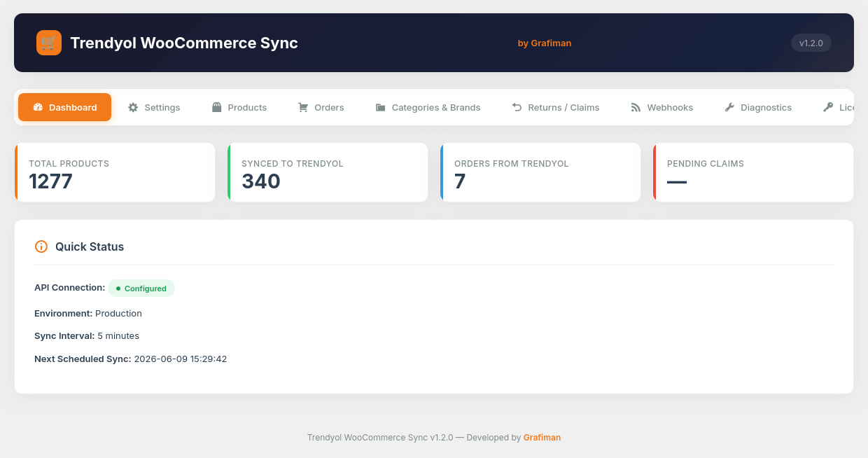
Task: Click the 'Sync Interval: 5 minutes' line
Action: pyautogui.click(x=87, y=335)
